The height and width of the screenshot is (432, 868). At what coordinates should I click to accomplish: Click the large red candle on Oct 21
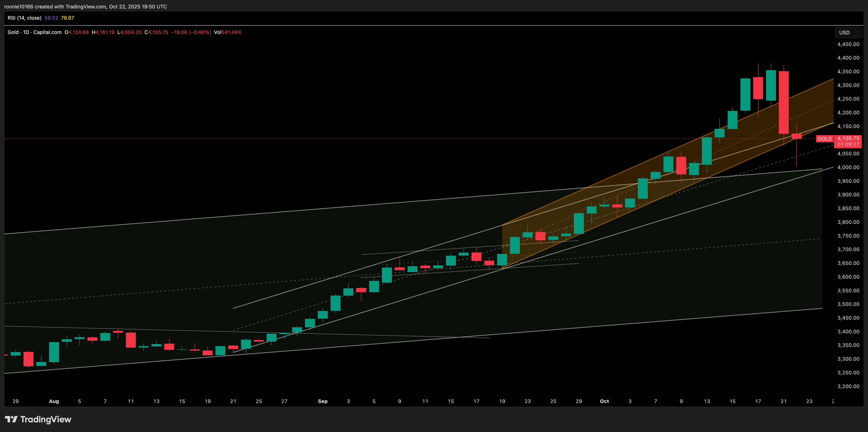pos(783,102)
